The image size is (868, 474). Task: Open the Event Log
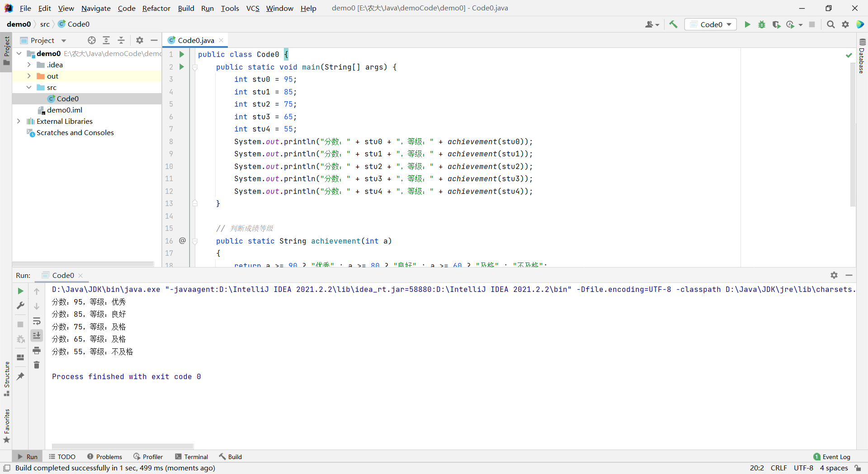[831, 457]
